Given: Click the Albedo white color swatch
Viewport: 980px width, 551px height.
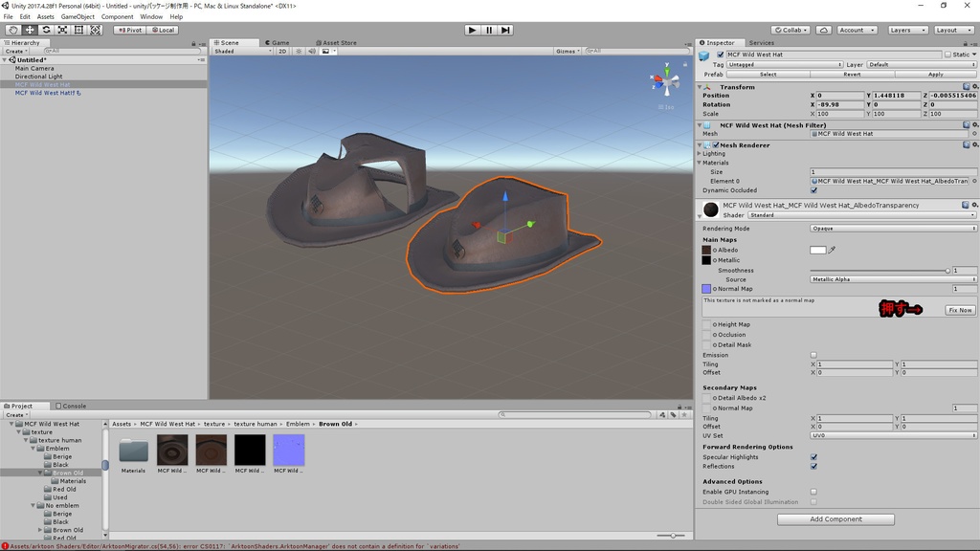Looking at the screenshot, I should 818,250.
